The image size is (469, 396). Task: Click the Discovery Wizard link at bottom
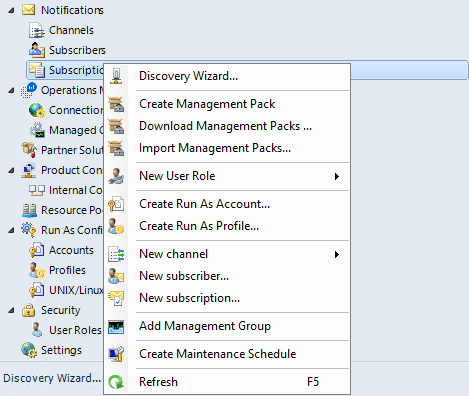[52, 378]
